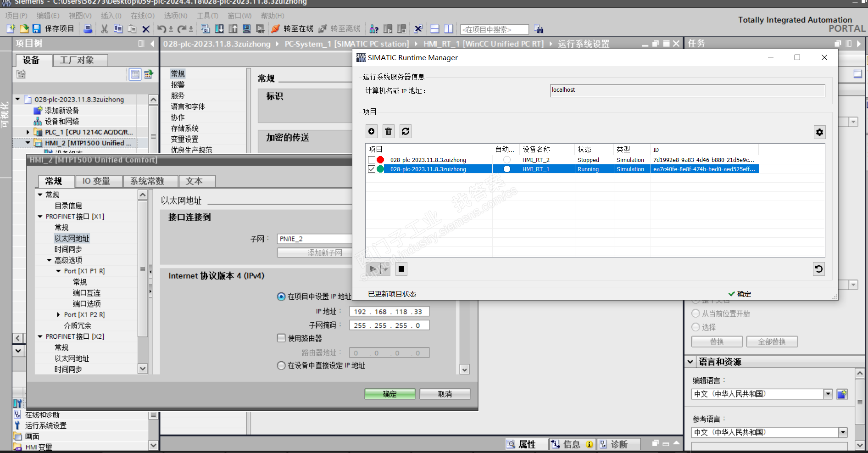
Task: Click the print icon in the TIA Portal toolbar
Action: [x=88, y=29]
